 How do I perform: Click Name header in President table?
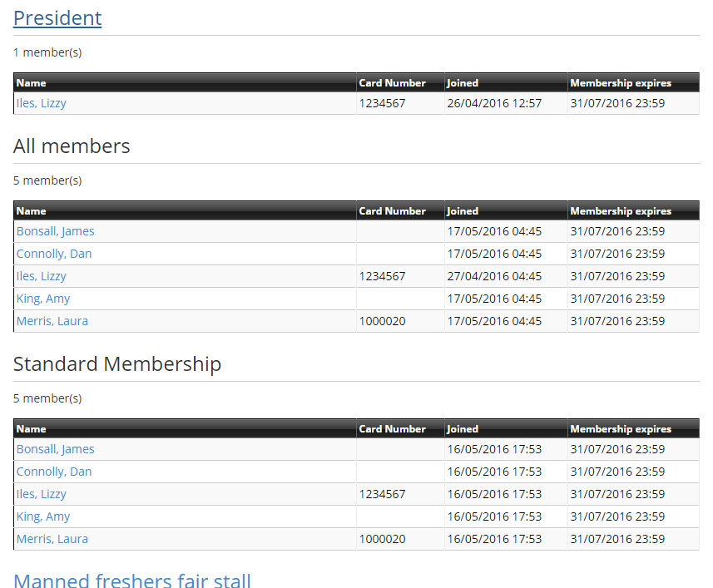pyautogui.click(x=31, y=82)
